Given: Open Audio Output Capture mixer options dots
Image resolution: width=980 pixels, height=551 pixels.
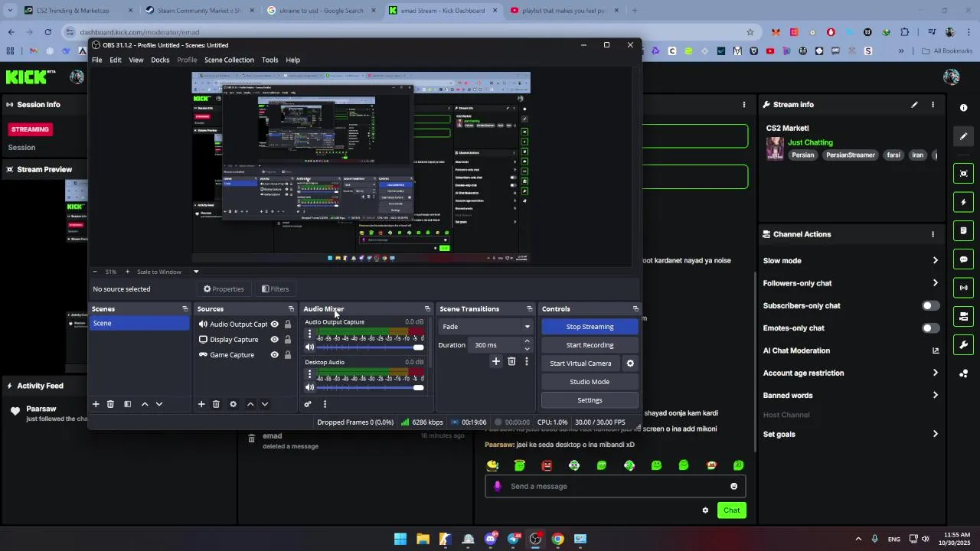Looking at the screenshot, I should [x=309, y=334].
